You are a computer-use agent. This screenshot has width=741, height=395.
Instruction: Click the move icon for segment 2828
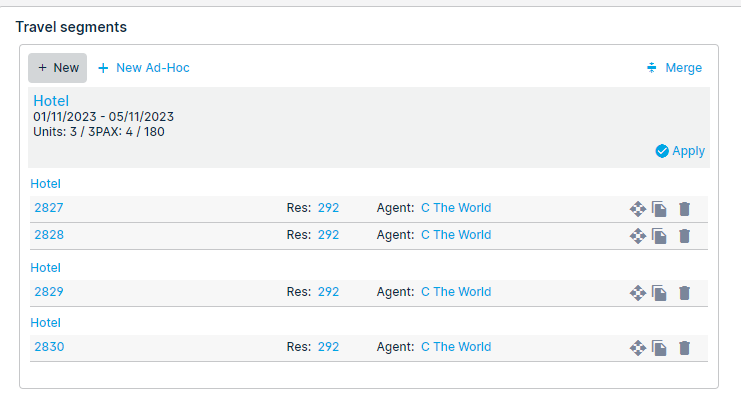[638, 236]
